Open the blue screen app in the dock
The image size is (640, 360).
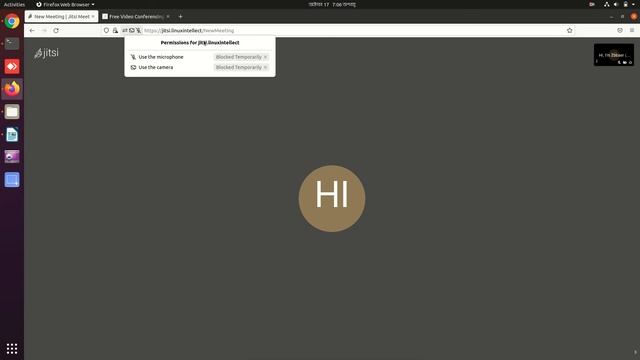click(12, 180)
